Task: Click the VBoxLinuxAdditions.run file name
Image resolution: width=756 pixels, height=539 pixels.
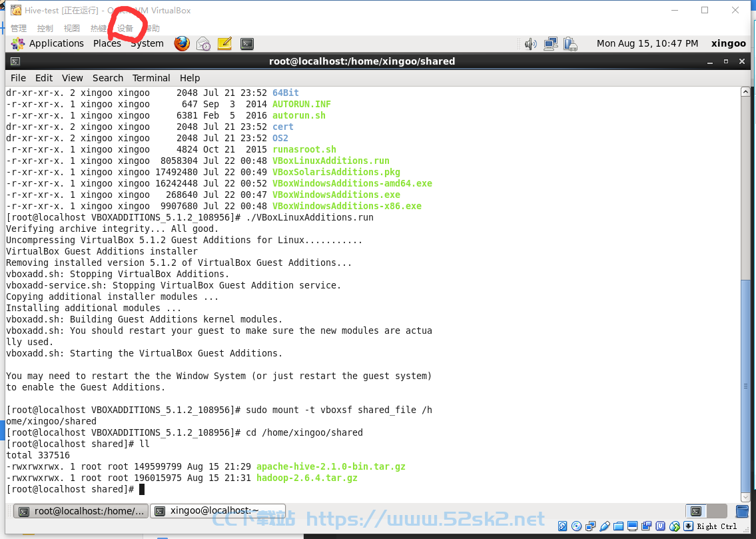Action: point(331,161)
